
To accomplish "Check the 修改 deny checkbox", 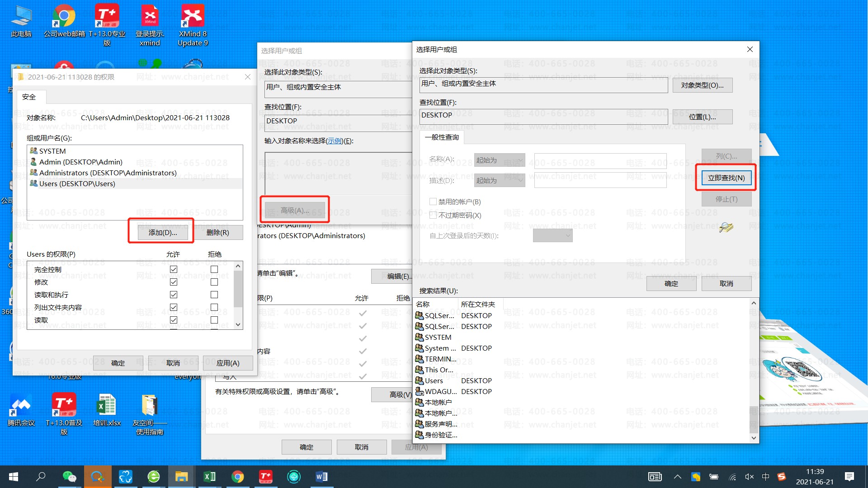I will coord(214,282).
